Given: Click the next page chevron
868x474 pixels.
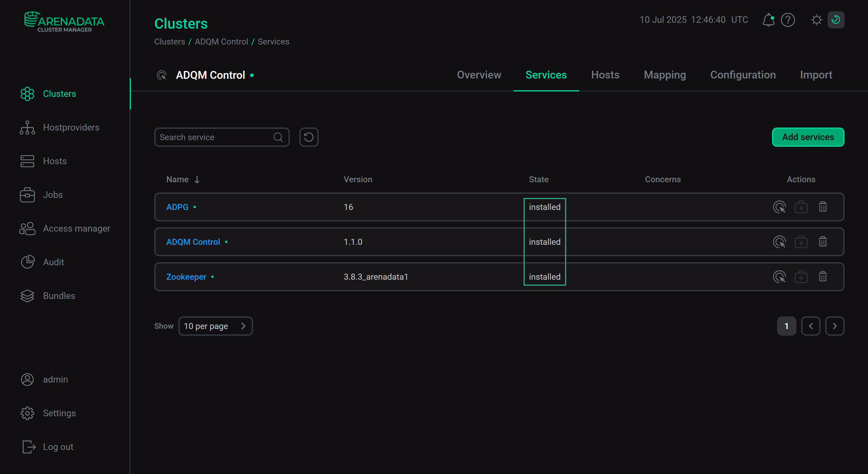Looking at the screenshot, I should pyautogui.click(x=835, y=326).
